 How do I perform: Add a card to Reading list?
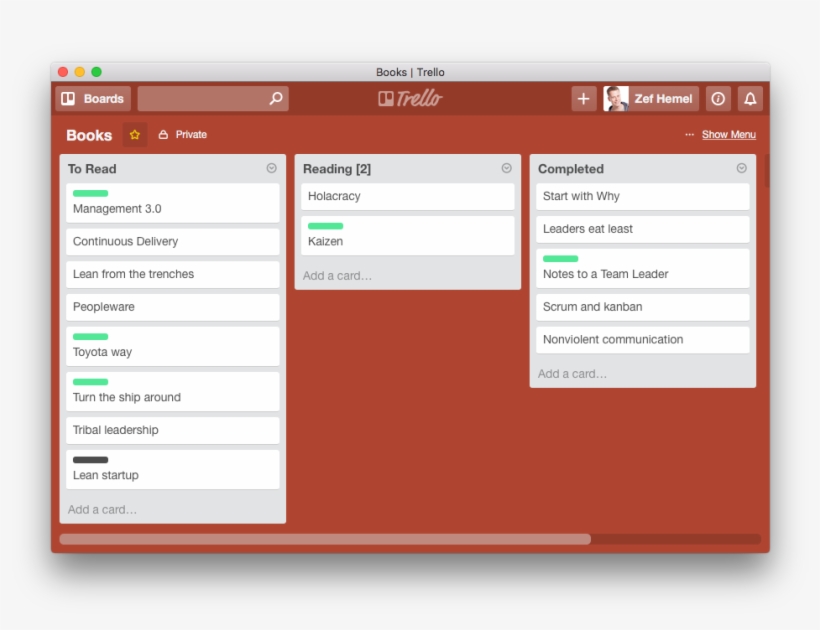[x=337, y=276]
